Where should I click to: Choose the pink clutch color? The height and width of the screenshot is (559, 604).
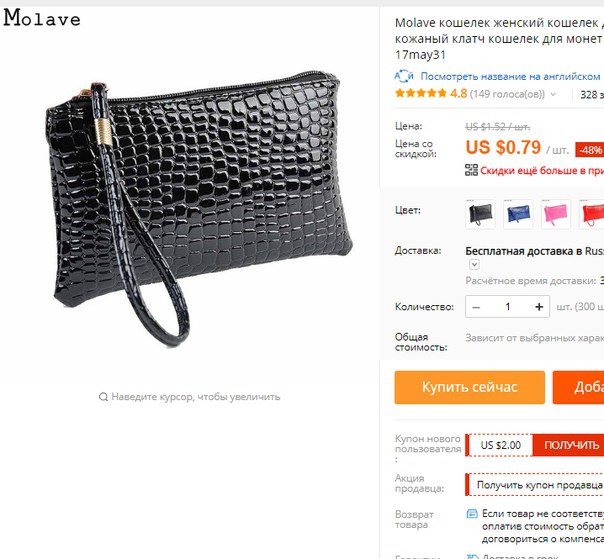(x=555, y=214)
